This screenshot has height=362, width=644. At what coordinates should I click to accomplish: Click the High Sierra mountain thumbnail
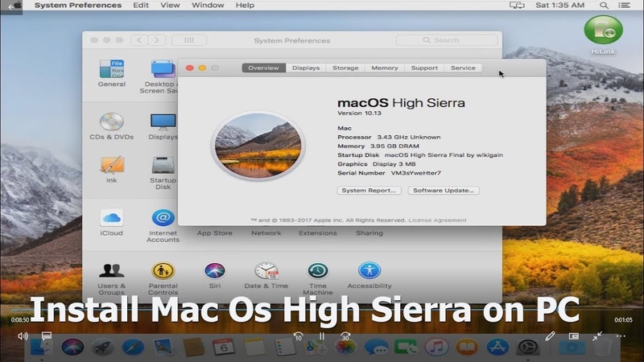coord(258,146)
